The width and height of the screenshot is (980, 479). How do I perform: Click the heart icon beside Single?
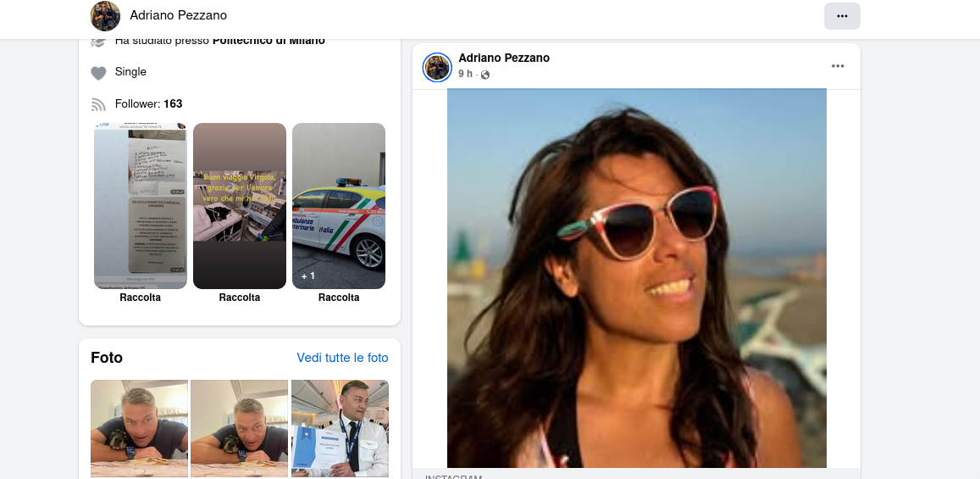coord(99,73)
